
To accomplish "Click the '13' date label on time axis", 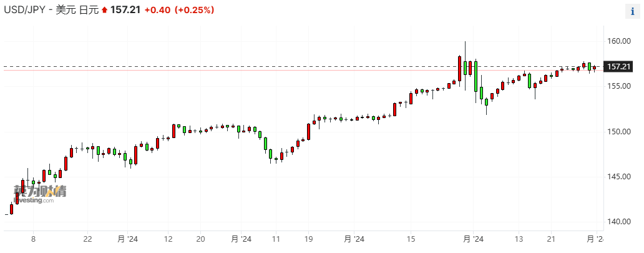I will (x=519, y=239).
